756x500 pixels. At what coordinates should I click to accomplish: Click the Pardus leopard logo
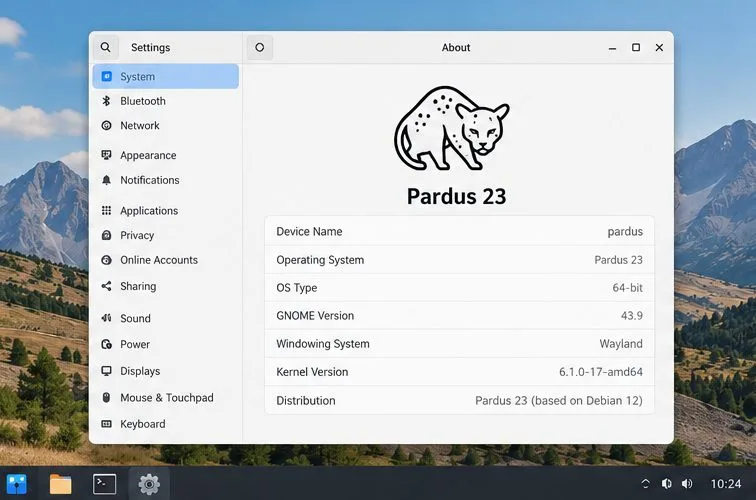[x=452, y=128]
